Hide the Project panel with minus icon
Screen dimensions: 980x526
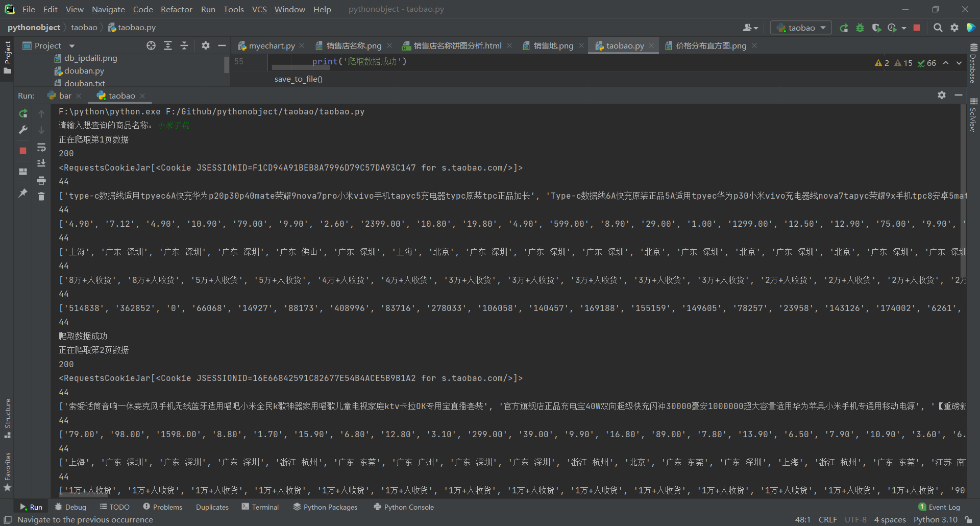pos(222,46)
